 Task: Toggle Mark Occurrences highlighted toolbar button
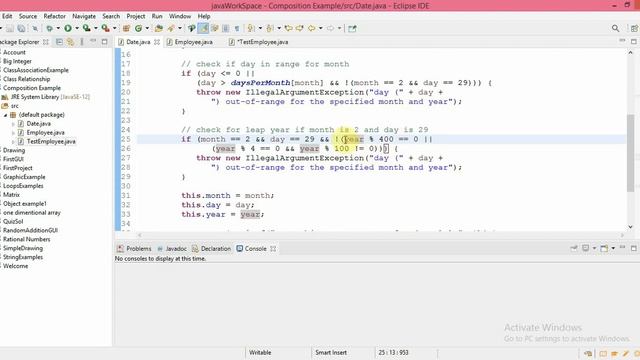[x=203, y=28]
